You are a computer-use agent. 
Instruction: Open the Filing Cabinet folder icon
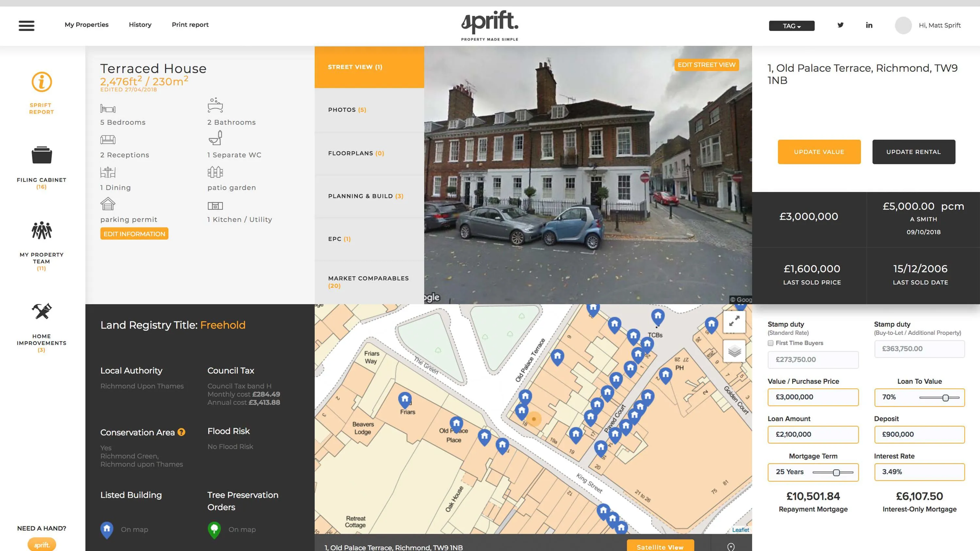[42, 155]
